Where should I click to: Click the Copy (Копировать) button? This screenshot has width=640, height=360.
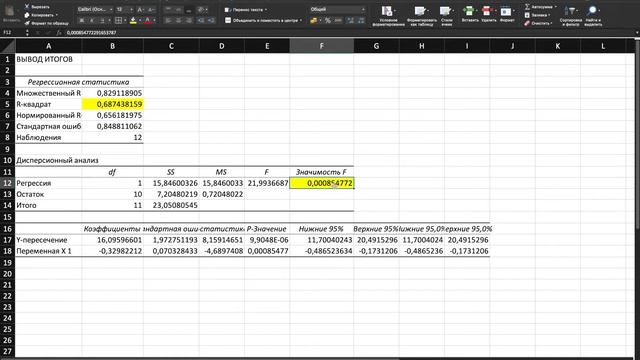click(x=40, y=15)
